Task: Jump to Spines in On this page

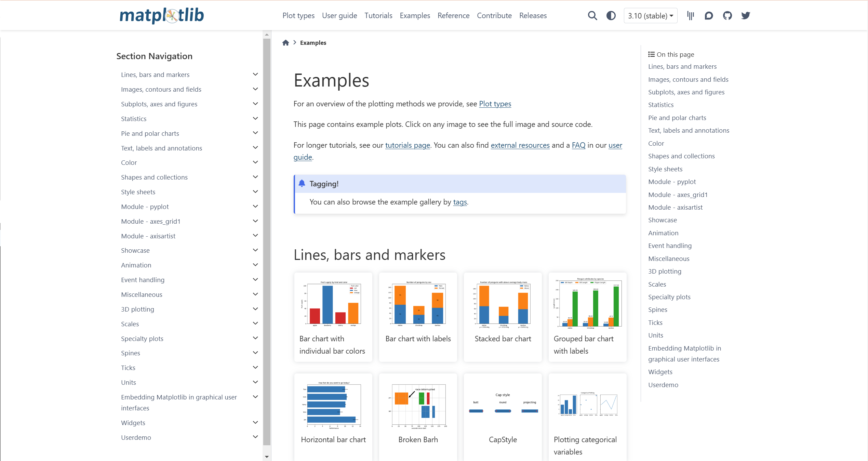Action: pyautogui.click(x=657, y=310)
